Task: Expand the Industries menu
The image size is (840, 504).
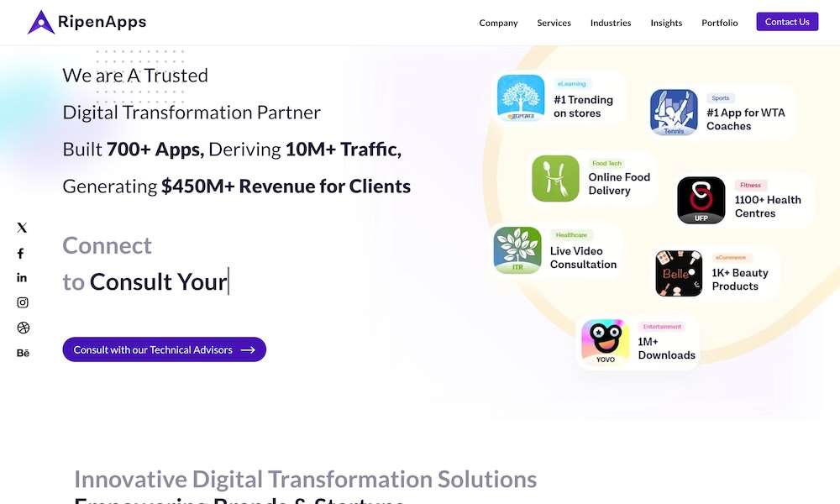Action: coord(611,23)
